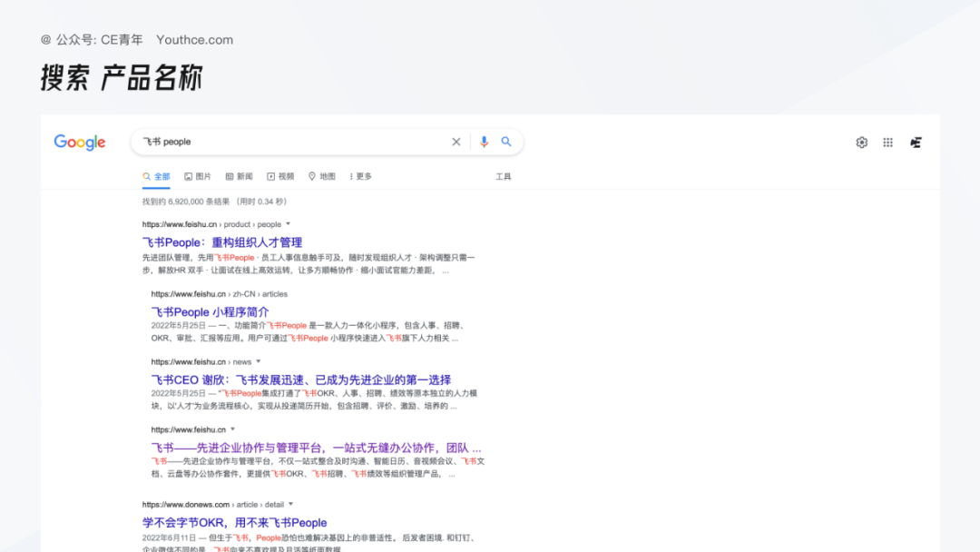Expand dropdown arrow beside donews.com › article › detail

point(290,504)
